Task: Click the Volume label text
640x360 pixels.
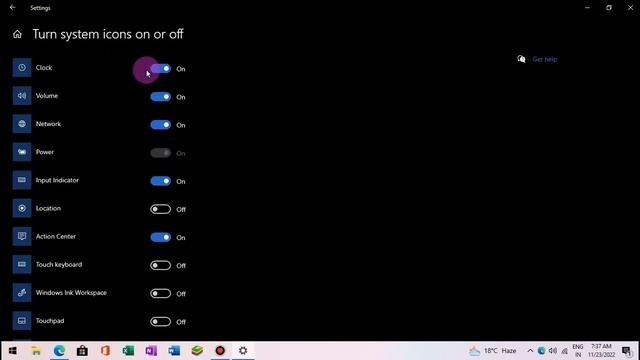Action: [47, 96]
